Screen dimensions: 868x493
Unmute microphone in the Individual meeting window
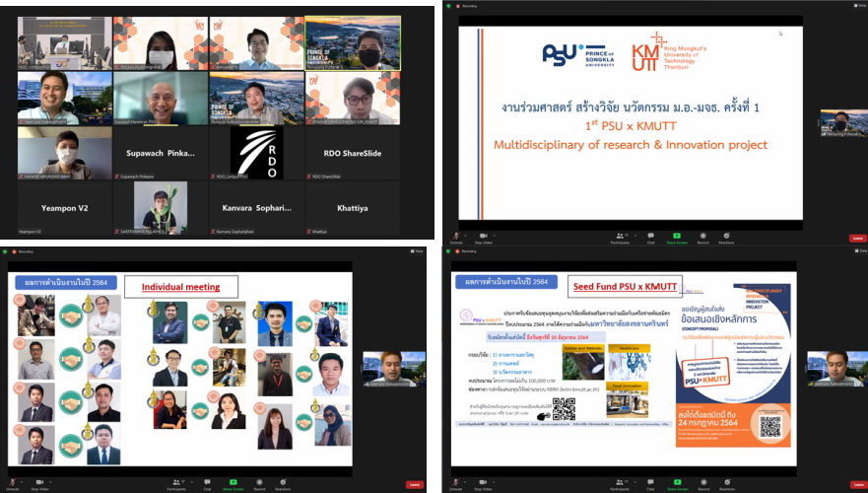pyautogui.click(x=12, y=484)
